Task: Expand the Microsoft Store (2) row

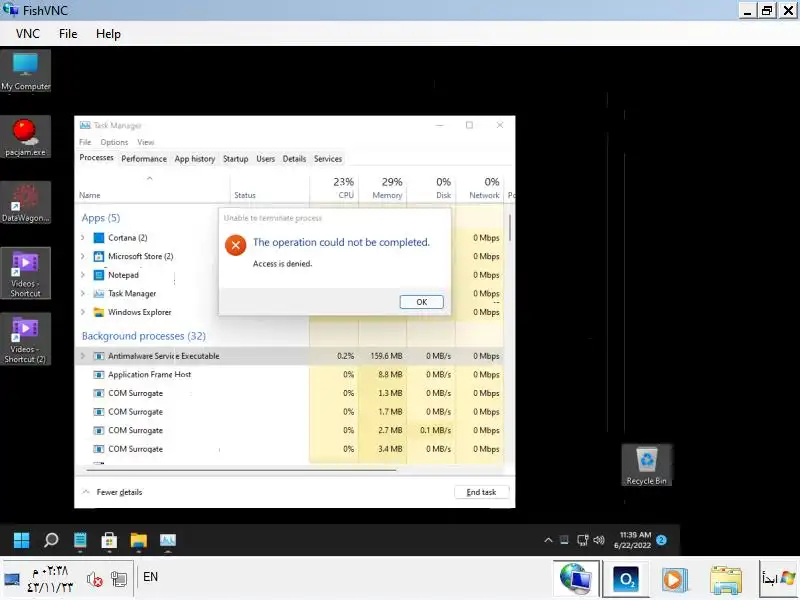Action: click(x=83, y=256)
